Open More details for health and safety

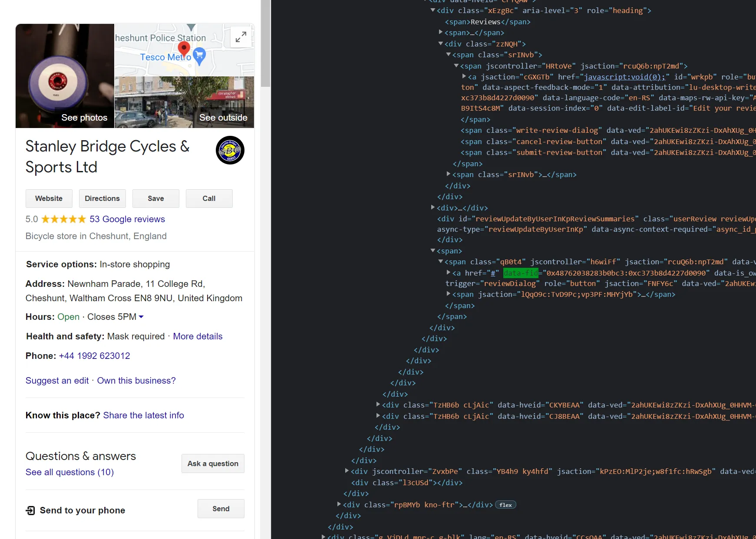click(x=198, y=336)
